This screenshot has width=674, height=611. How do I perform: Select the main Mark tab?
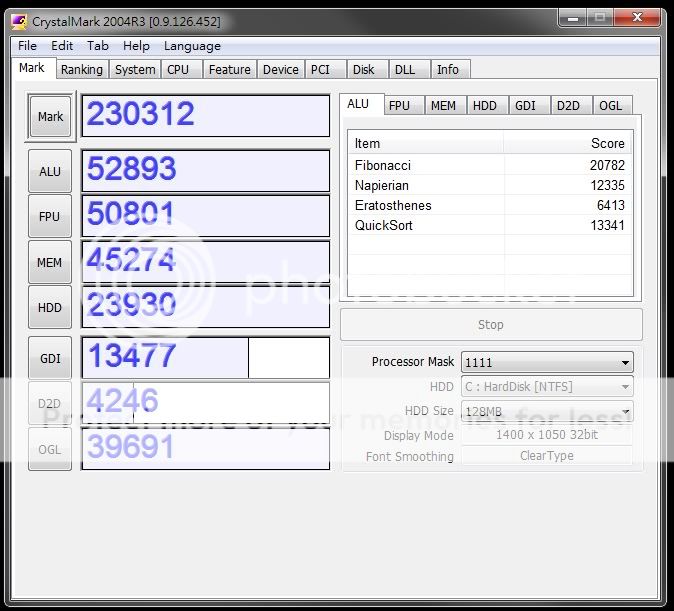click(34, 68)
